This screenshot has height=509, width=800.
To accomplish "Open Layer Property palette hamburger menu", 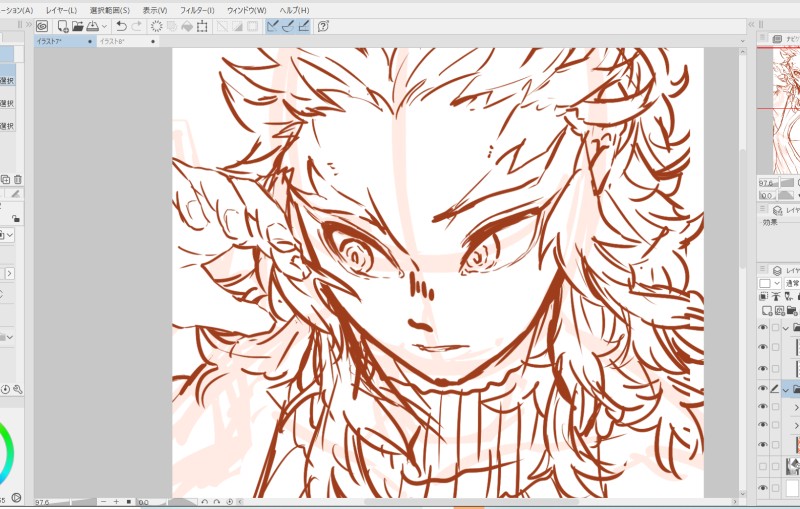I will [x=762, y=209].
